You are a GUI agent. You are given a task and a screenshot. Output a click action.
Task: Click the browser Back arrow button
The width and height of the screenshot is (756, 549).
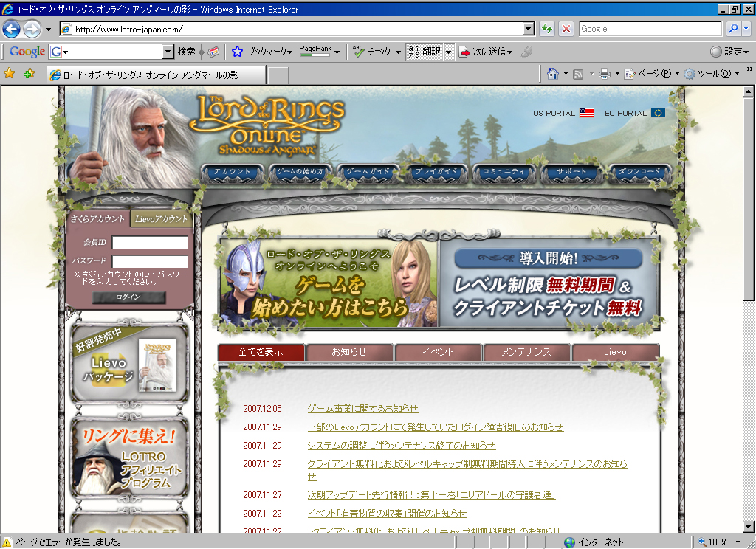(x=12, y=30)
